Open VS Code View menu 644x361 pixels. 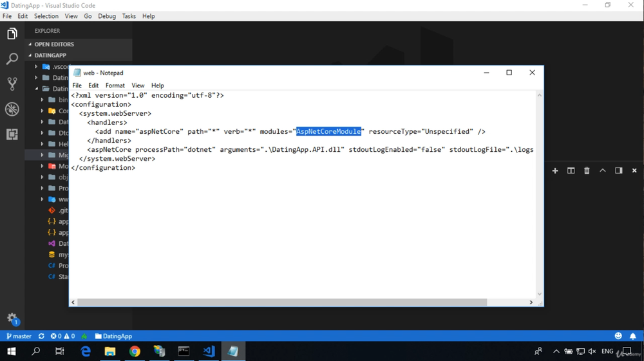71,16
